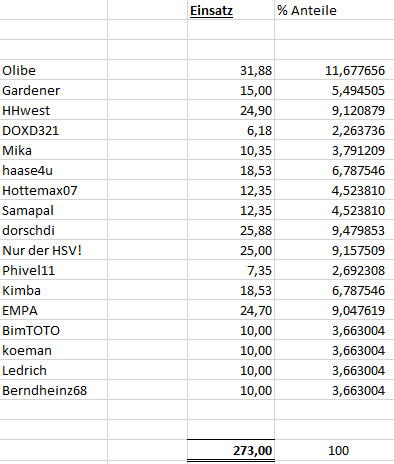Click the total sum cell 273,00
This screenshot has width=394, height=464.
(231, 450)
